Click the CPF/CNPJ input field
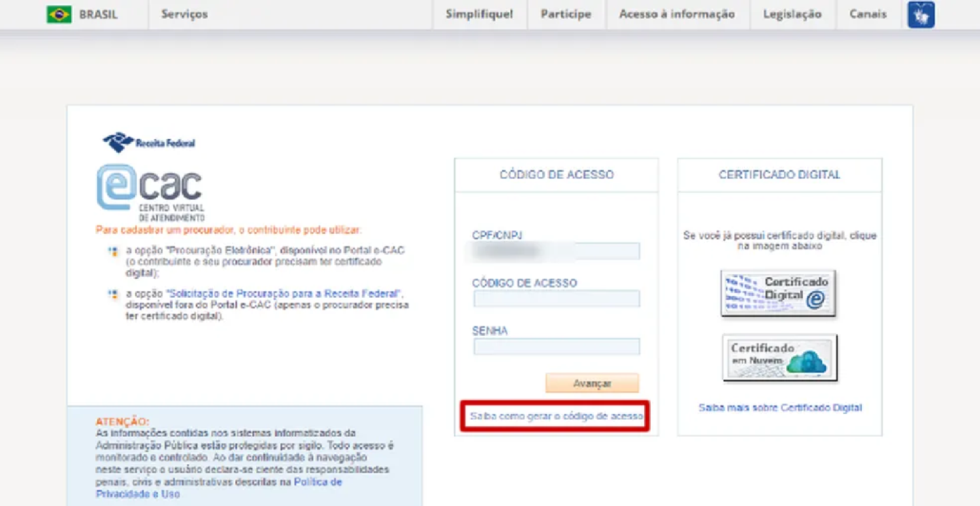Image resolution: width=980 pixels, height=506 pixels. coord(557,251)
